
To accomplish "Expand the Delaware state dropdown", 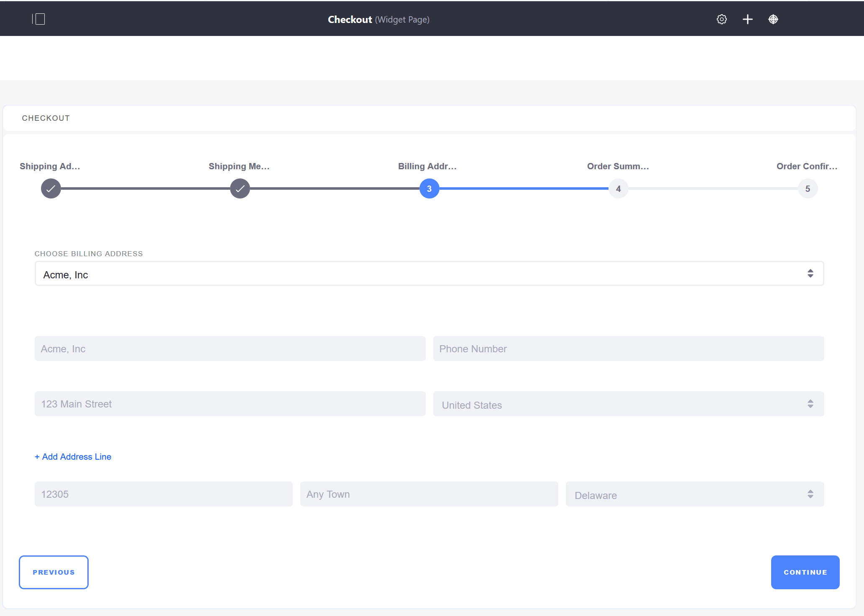I will [x=811, y=495].
